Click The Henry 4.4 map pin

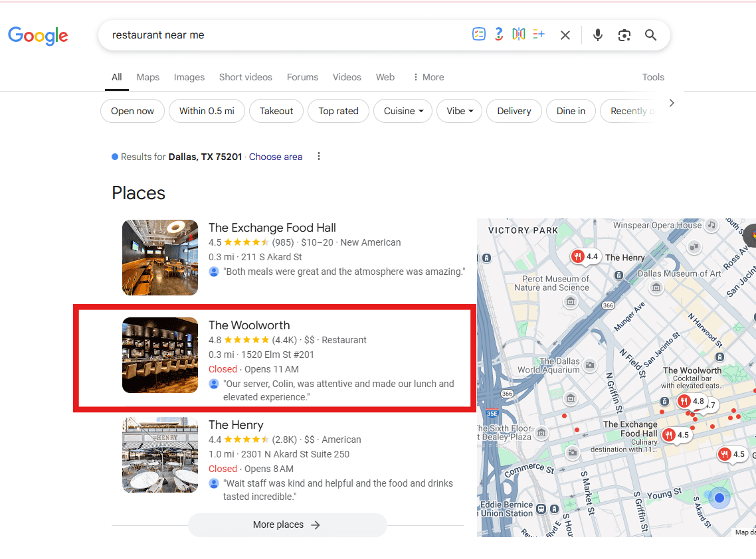click(x=586, y=257)
